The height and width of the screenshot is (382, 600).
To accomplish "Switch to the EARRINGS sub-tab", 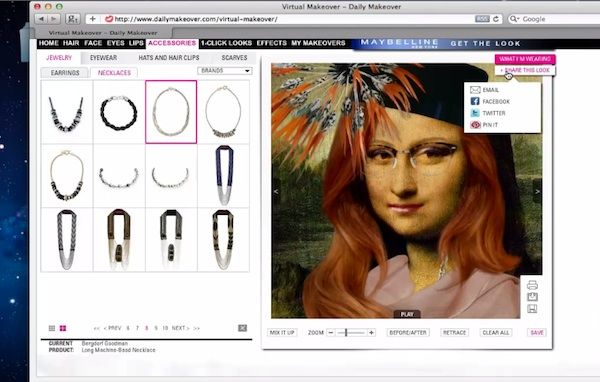I will [x=65, y=72].
